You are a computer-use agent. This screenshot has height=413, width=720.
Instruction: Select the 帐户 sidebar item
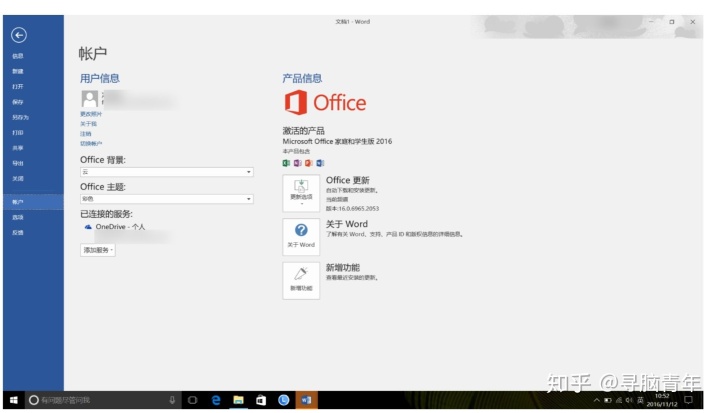click(x=33, y=202)
